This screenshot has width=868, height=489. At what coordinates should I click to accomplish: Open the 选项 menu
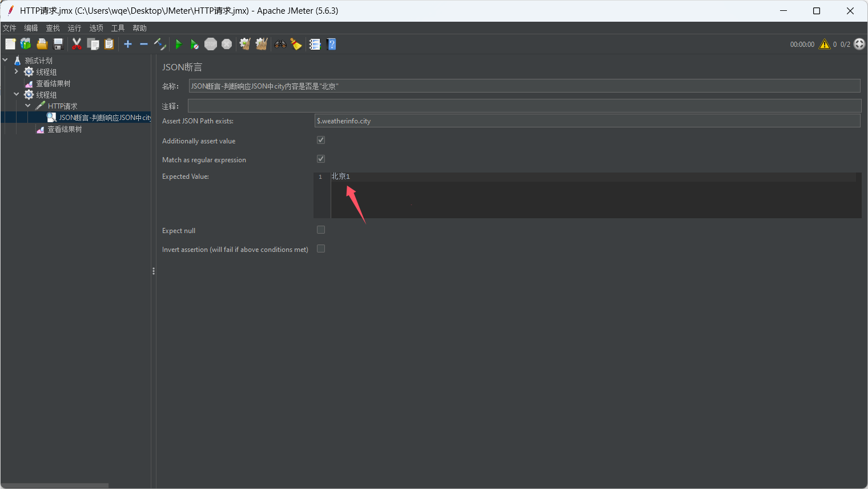pyautogui.click(x=97, y=28)
